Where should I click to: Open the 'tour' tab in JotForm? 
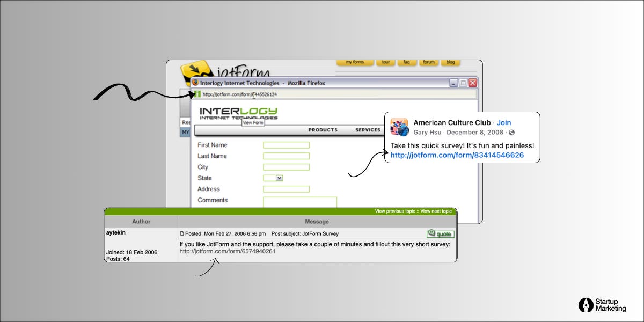pos(385,62)
